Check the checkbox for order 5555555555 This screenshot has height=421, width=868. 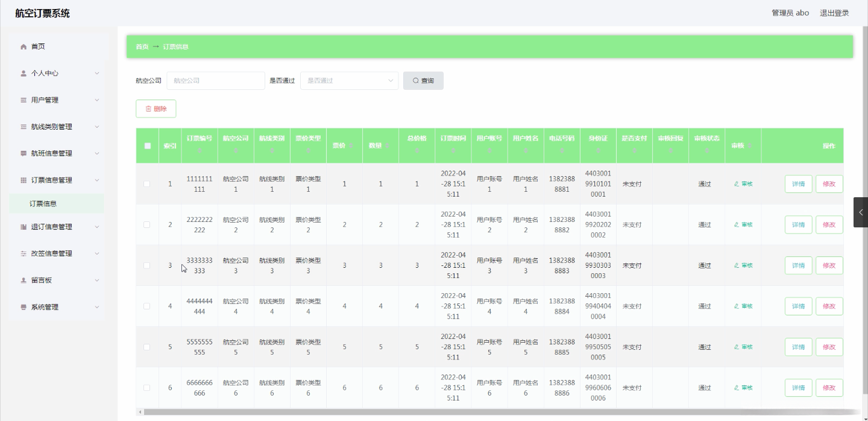(x=146, y=347)
